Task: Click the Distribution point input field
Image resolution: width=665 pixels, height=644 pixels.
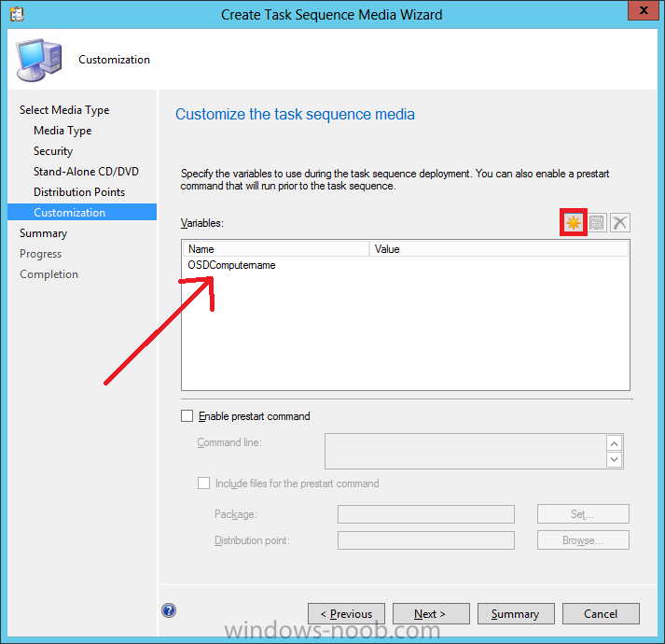Action: coord(426,540)
